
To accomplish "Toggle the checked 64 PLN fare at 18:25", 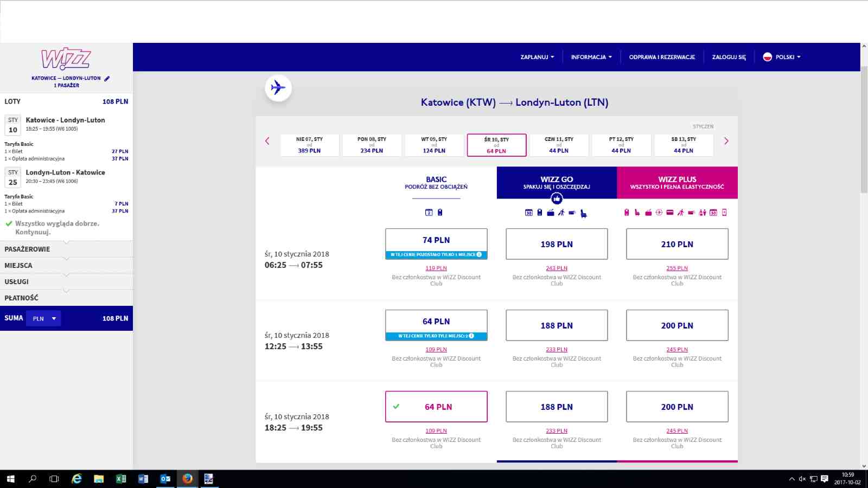I will 436,407.
